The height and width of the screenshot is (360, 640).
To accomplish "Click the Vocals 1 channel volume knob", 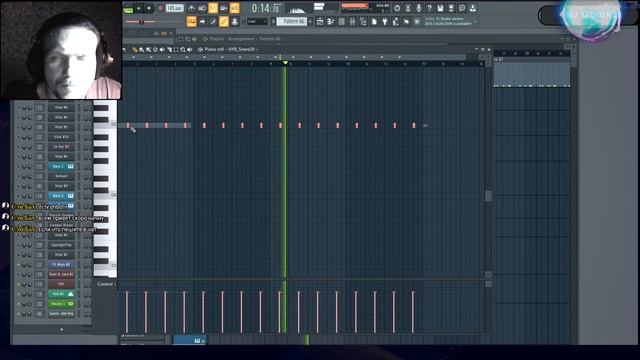I will point(29,304).
